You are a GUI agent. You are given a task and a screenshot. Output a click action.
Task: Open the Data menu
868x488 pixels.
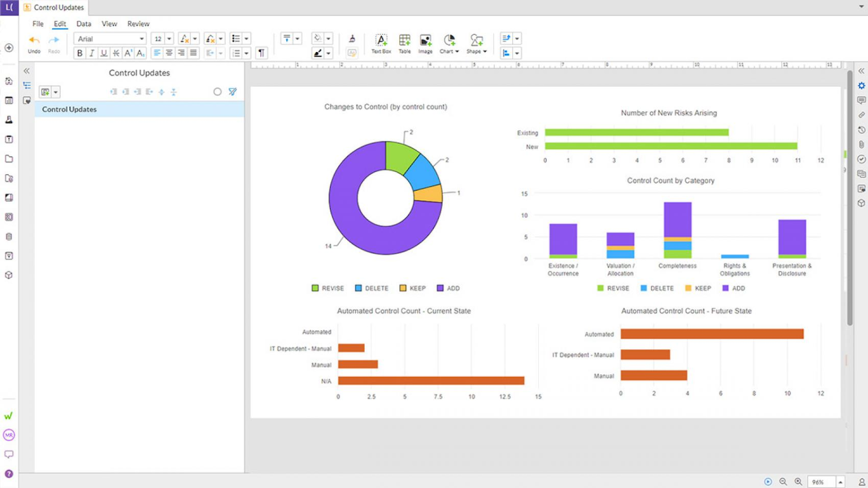coord(84,23)
